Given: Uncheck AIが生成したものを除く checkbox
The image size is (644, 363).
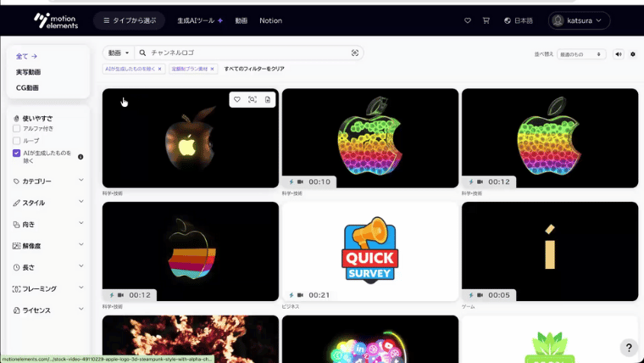Looking at the screenshot, I should pos(17,154).
